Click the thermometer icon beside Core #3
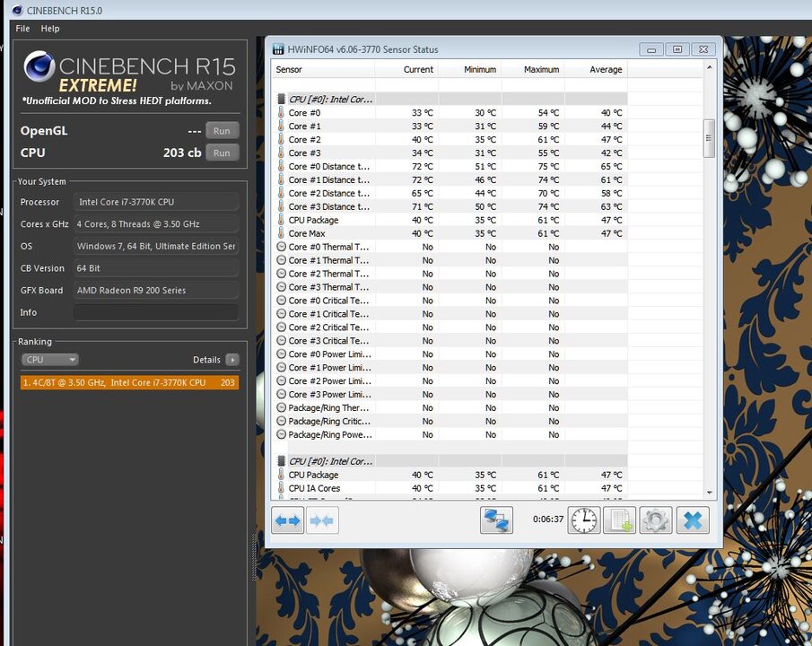The width and height of the screenshot is (812, 646). coord(281,153)
